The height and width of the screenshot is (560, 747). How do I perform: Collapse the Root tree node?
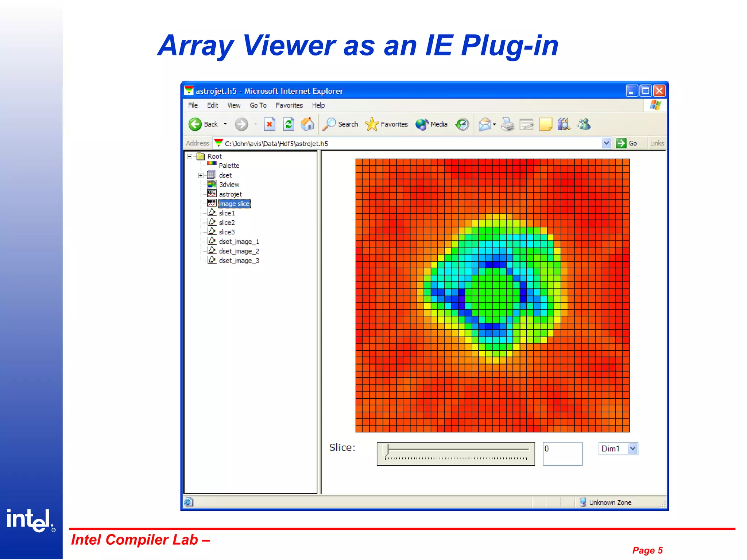point(190,156)
